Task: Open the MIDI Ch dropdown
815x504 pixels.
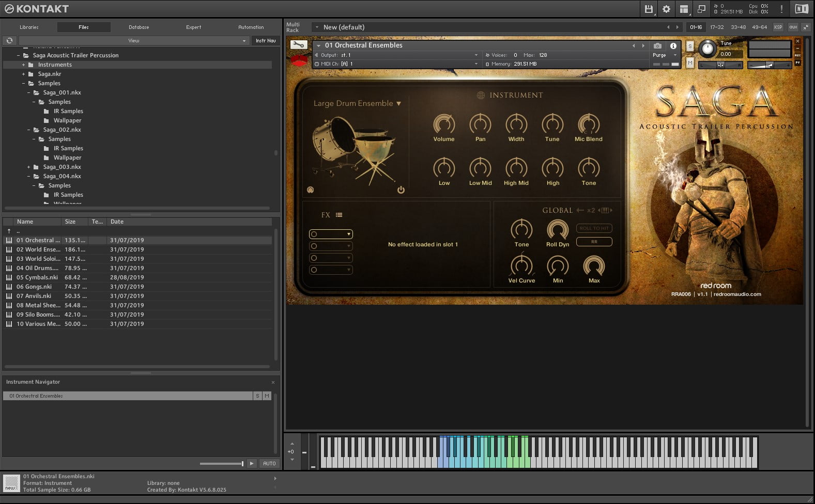Action: tap(397, 64)
